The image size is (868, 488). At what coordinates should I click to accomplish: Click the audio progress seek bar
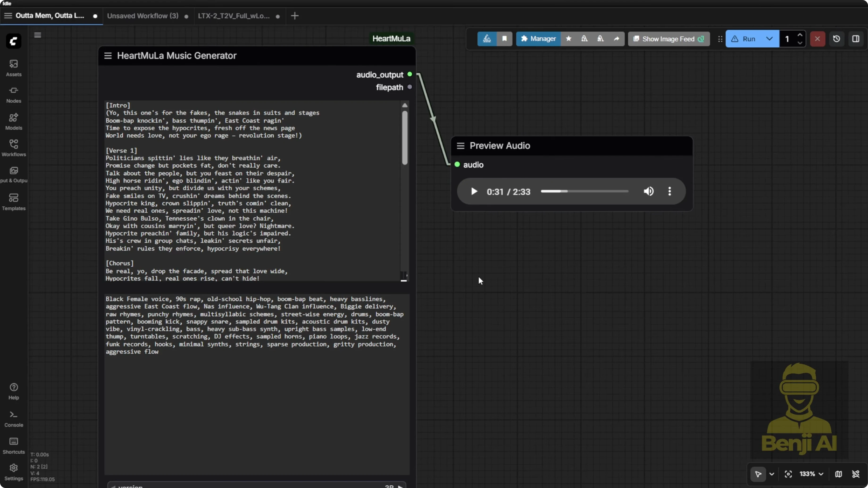584,191
